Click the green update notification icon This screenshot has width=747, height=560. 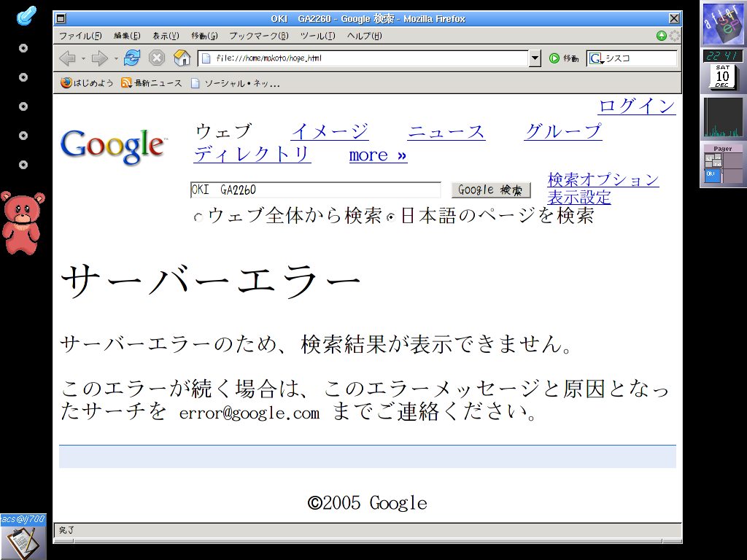coord(661,36)
